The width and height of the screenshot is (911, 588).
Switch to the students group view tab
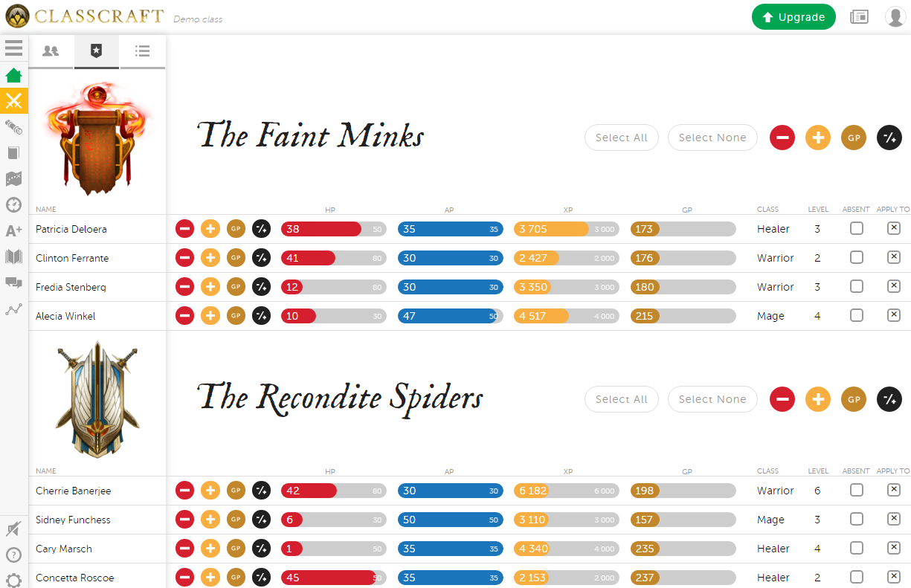[x=51, y=51]
